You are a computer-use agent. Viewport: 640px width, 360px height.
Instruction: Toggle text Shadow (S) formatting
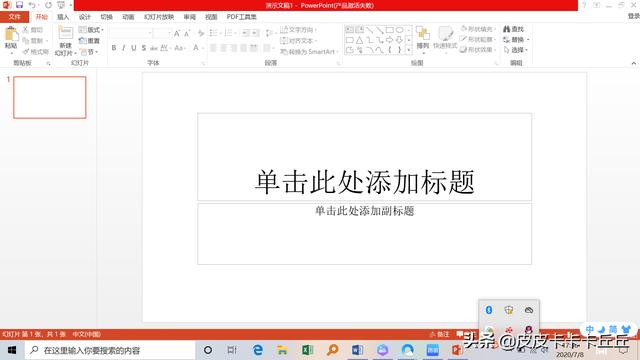(x=144, y=48)
